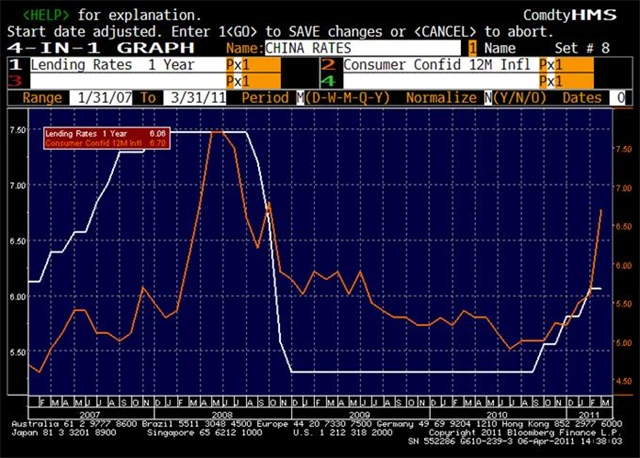Click the ComdtyHMS label at top right
Viewport: 640px width, 458px height.
pos(570,15)
